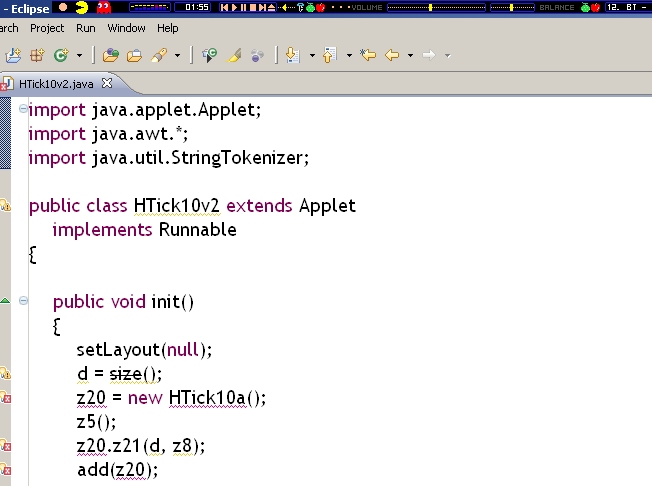The width and height of the screenshot is (652, 486).
Task: Click Play in the media player bar
Action: tap(234, 7)
